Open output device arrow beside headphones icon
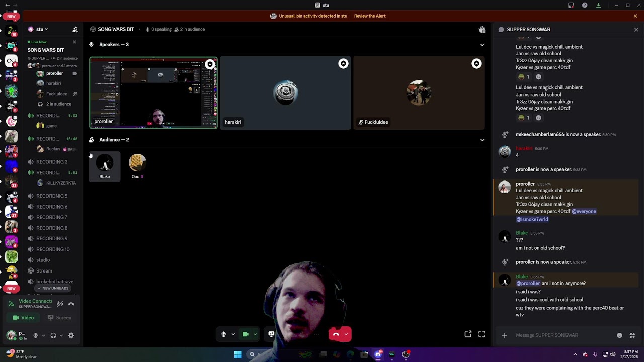The width and height of the screenshot is (644, 362). tap(61, 335)
